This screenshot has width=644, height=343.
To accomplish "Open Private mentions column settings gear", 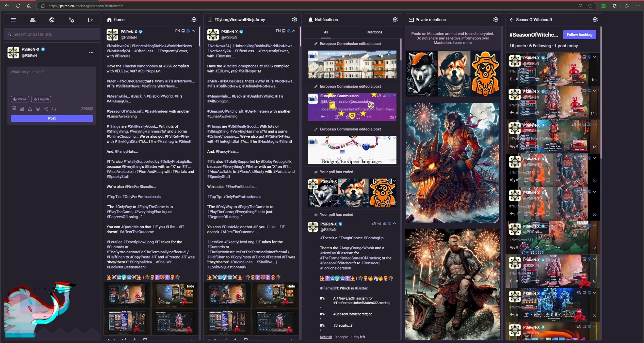I will (496, 20).
